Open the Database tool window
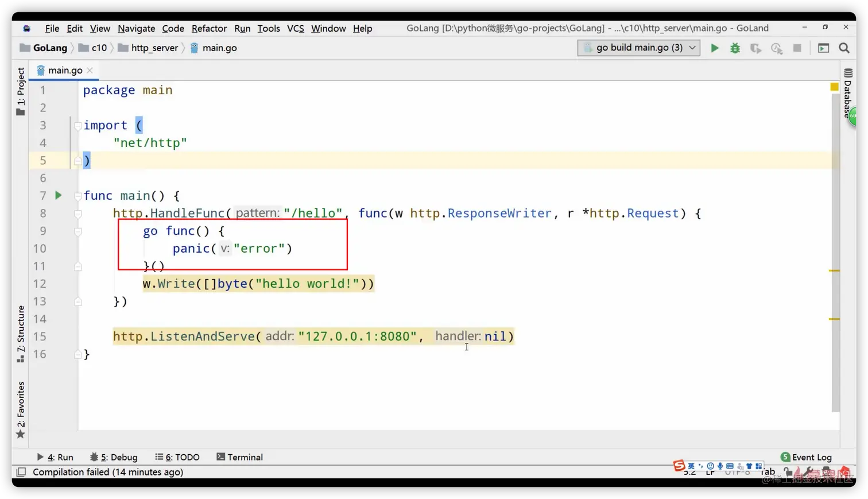The width and height of the screenshot is (868, 499). 847,93
